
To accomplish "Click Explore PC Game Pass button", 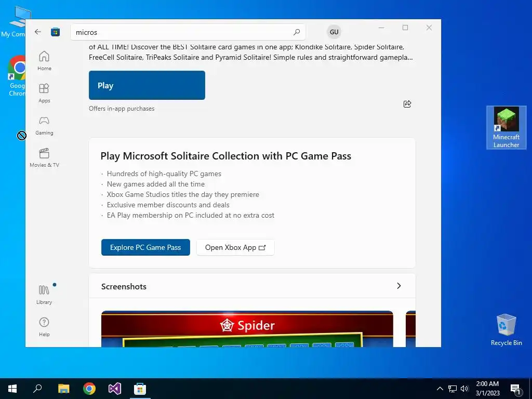I will pyautogui.click(x=145, y=247).
